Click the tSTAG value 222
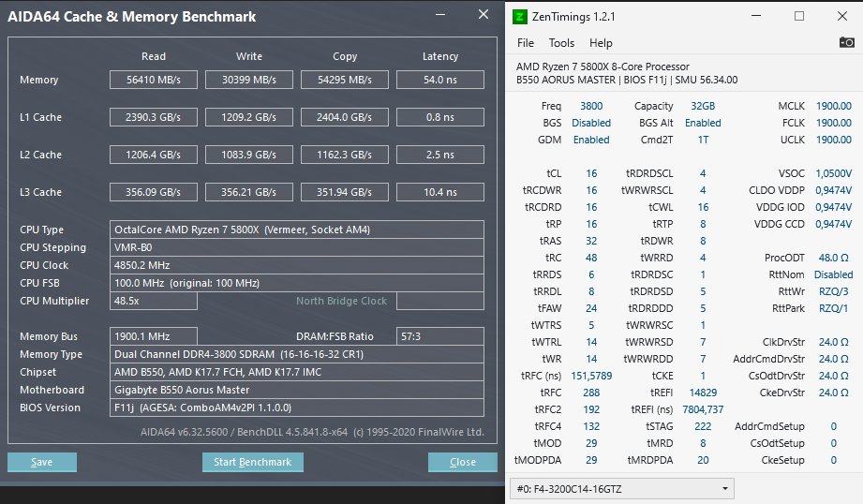863x504 pixels. point(703,426)
